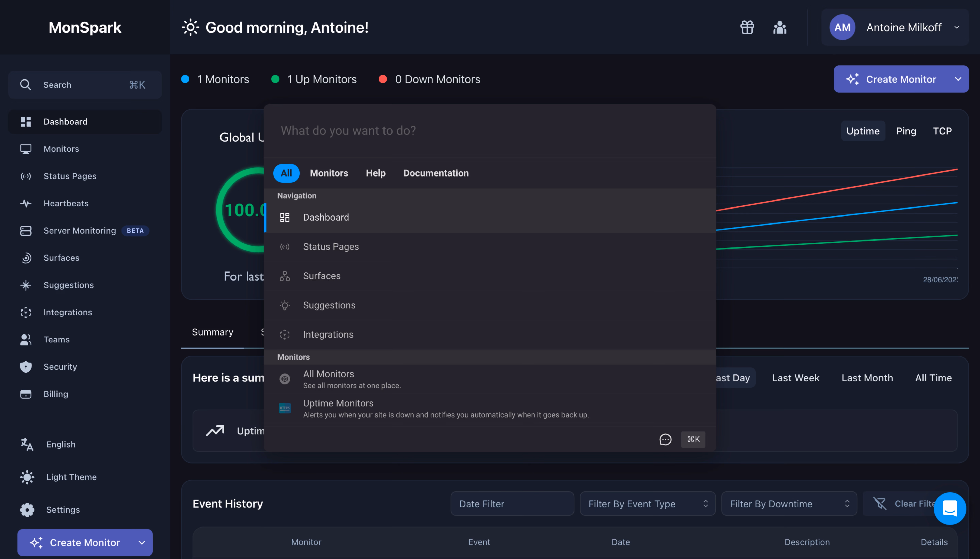Open Surfaces in the left sidebar
Screen dimensions: 980x559
pyautogui.click(x=85, y=258)
